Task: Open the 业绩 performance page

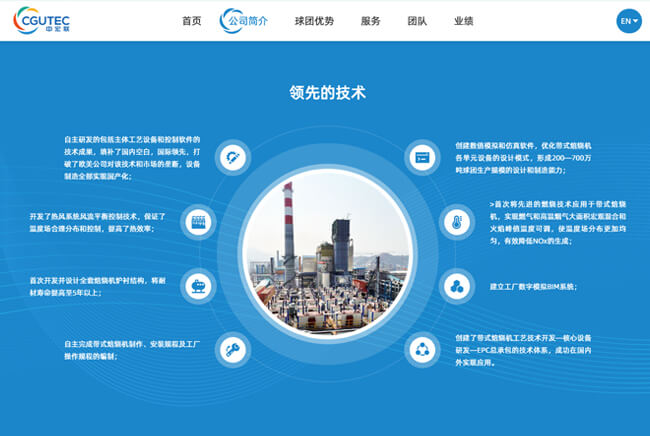Action: point(463,21)
